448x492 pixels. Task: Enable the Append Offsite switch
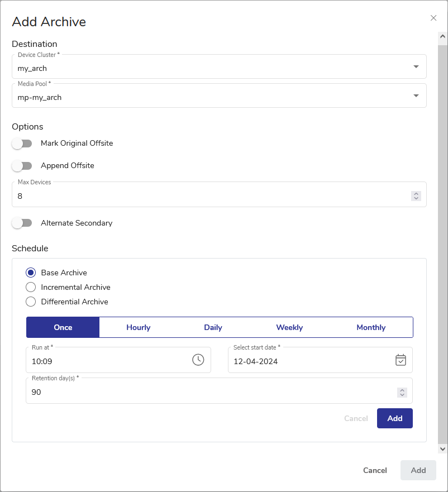22,166
